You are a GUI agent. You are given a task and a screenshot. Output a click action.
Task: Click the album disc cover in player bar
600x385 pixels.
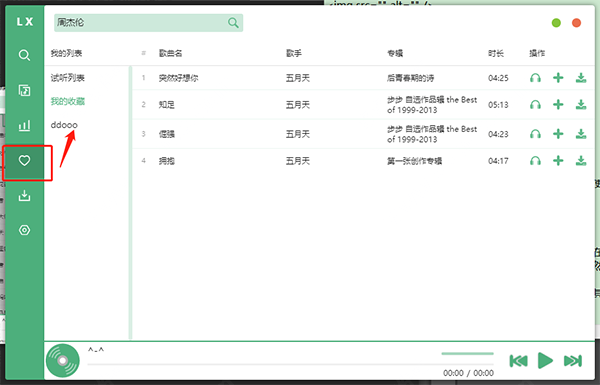tap(63, 361)
